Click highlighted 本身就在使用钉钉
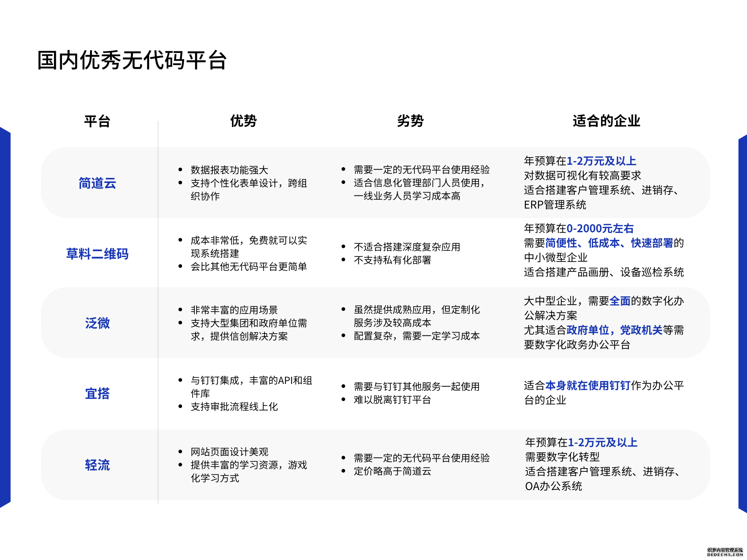 point(588,385)
